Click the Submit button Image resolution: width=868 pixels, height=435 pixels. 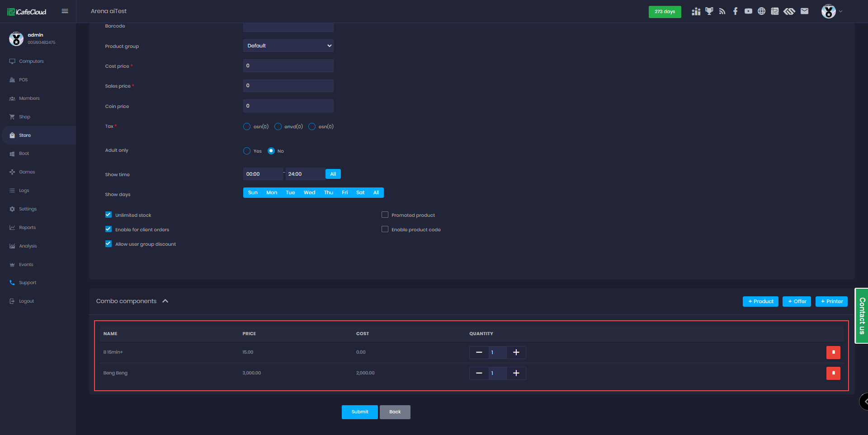point(359,412)
